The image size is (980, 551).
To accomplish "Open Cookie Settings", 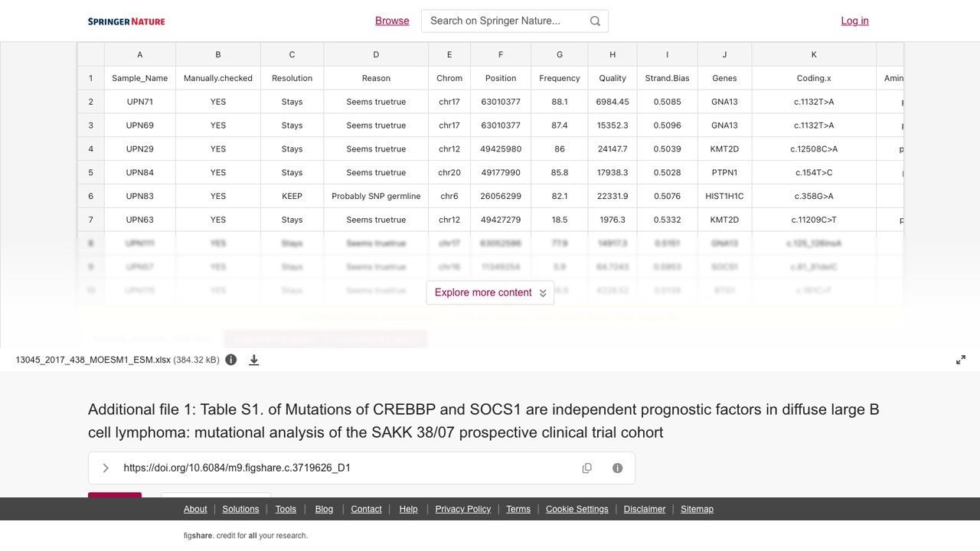I will click(577, 509).
